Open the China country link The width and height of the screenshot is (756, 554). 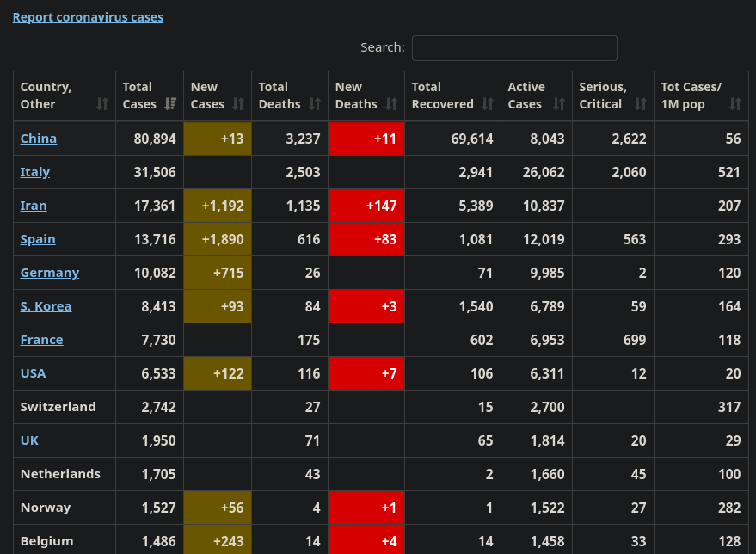tap(39, 138)
